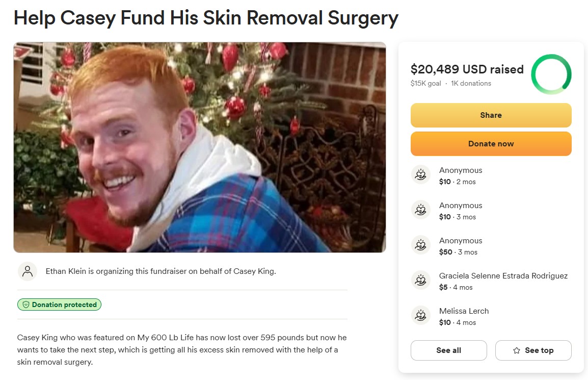Viewport: 588px width, 380px height.
Task: Open the See all donations list
Action: click(448, 350)
